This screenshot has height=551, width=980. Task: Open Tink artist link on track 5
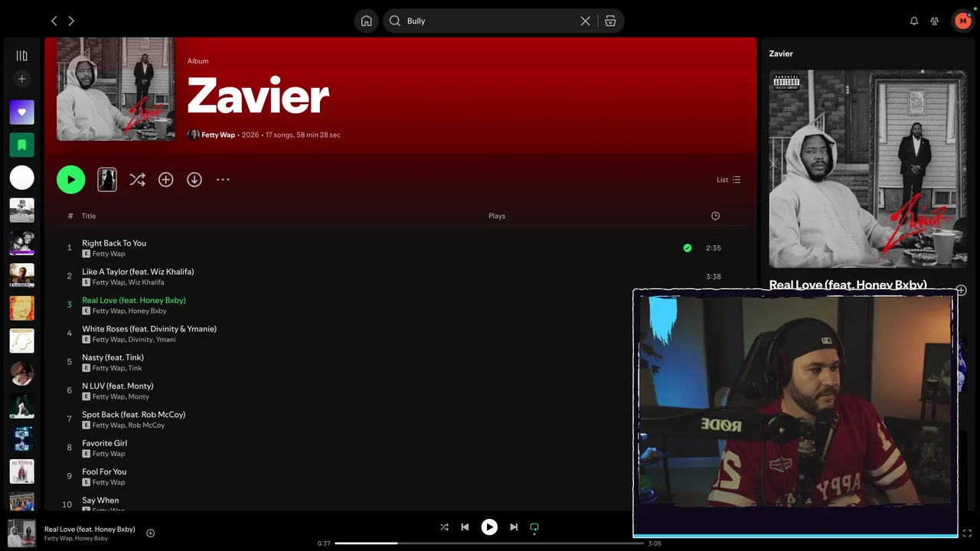click(136, 368)
